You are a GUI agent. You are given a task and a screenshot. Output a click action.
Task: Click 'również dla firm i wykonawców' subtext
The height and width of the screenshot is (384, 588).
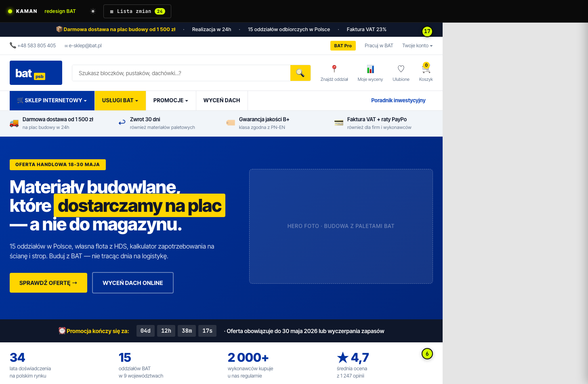[379, 127]
